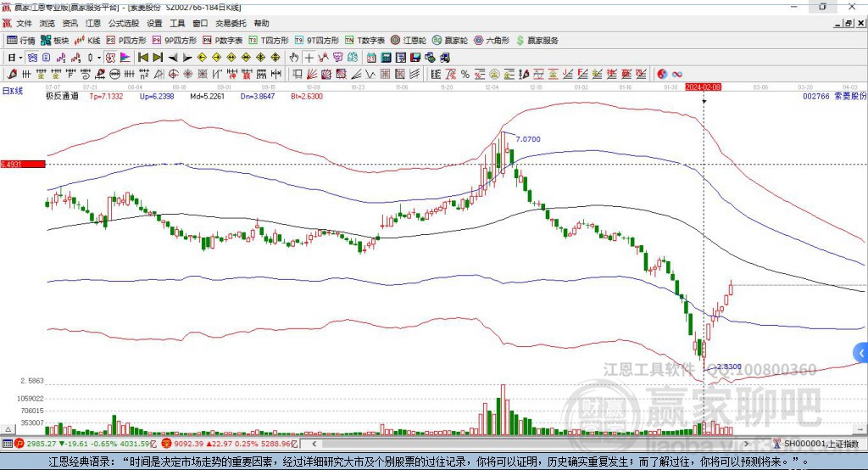Expand the side panel blue arrow button

(861, 353)
